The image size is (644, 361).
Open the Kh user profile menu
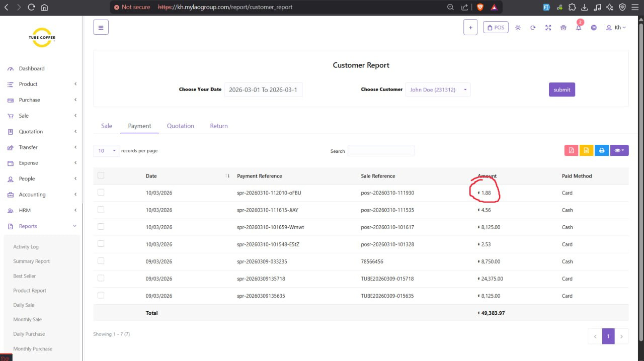pos(616,28)
